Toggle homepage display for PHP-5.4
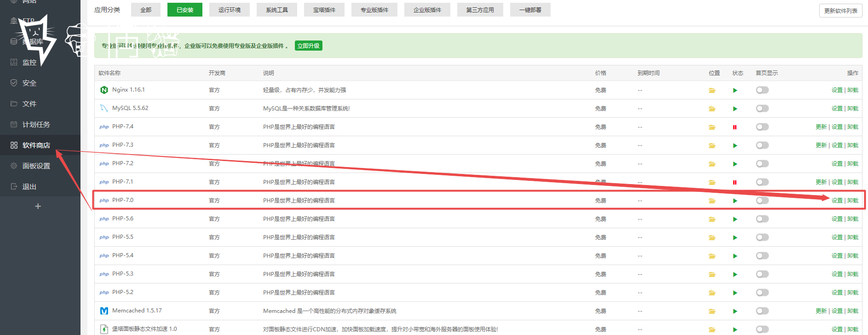The width and height of the screenshot is (868, 335). pyautogui.click(x=762, y=256)
